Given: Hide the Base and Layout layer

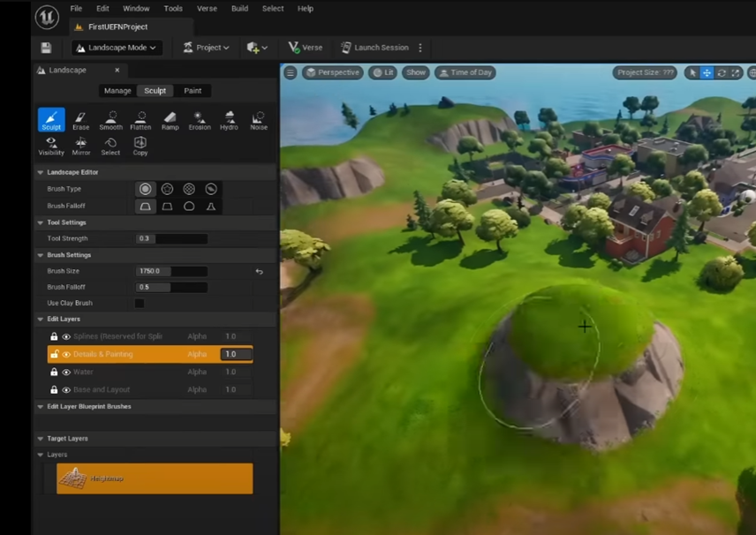Looking at the screenshot, I should point(66,389).
